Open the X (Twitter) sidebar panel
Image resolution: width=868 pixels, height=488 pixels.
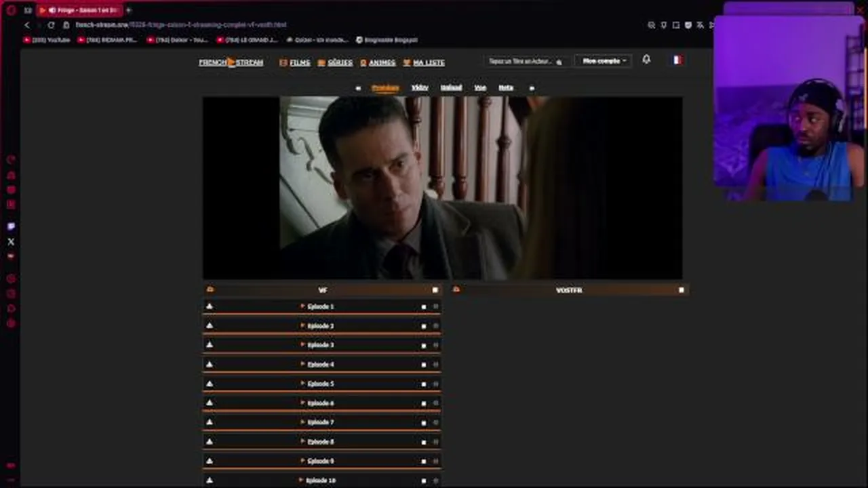pos(11,241)
